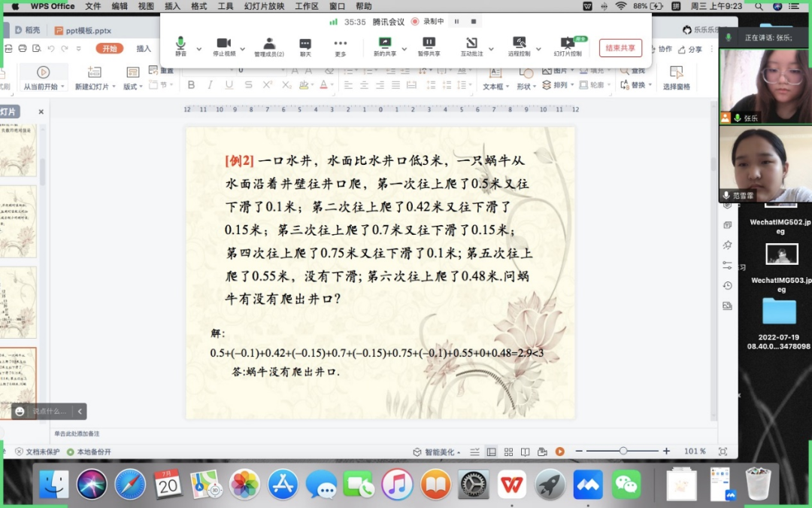Viewport: 812px width, 508px height.
Task: Open the 格式 menu in menu bar
Action: click(x=198, y=6)
